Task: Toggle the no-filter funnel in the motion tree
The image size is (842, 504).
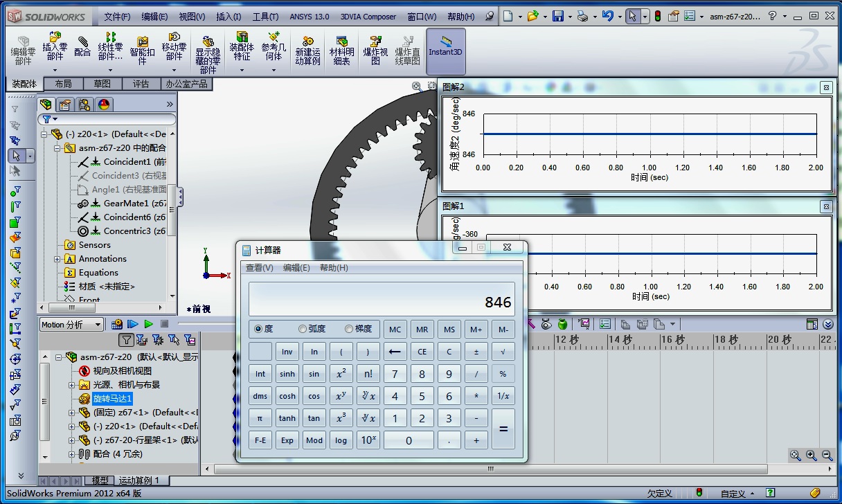Action: (126, 340)
